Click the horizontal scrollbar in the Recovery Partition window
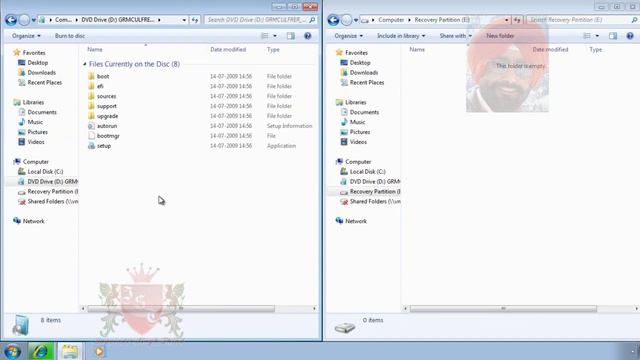The width and height of the screenshot is (640, 360). click(x=503, y=309)
